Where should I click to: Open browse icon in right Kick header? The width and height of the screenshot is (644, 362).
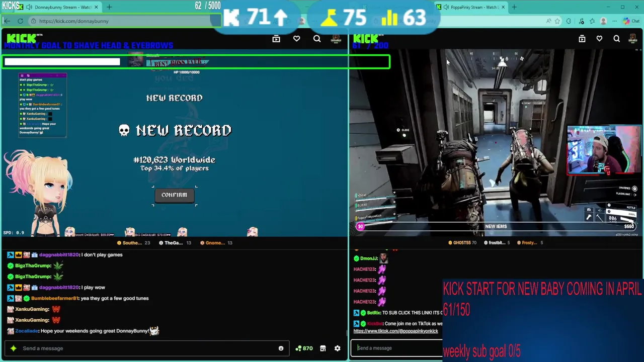[x=582, y=39]
